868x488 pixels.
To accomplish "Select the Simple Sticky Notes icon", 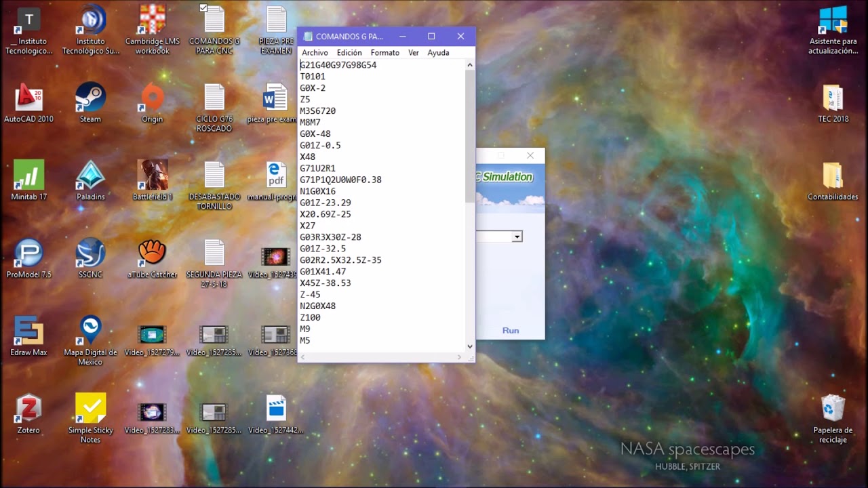I will tap(90, 418).
